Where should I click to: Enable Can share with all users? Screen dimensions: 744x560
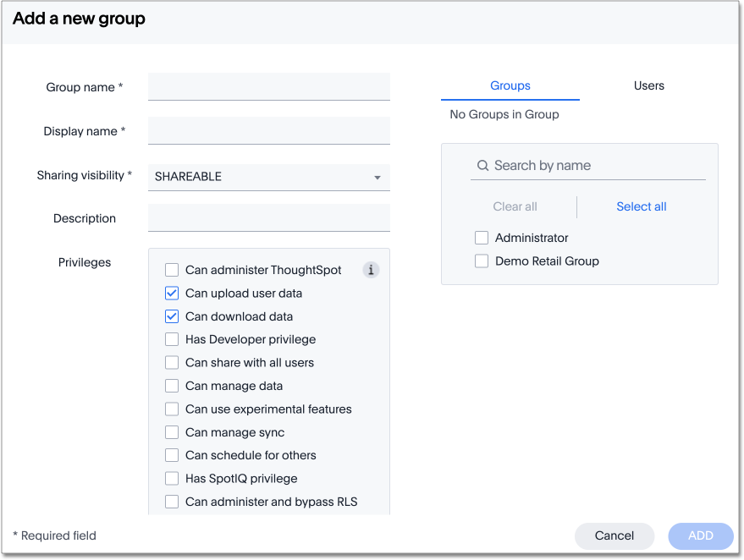pyautogui.click(x=172, y=362)
